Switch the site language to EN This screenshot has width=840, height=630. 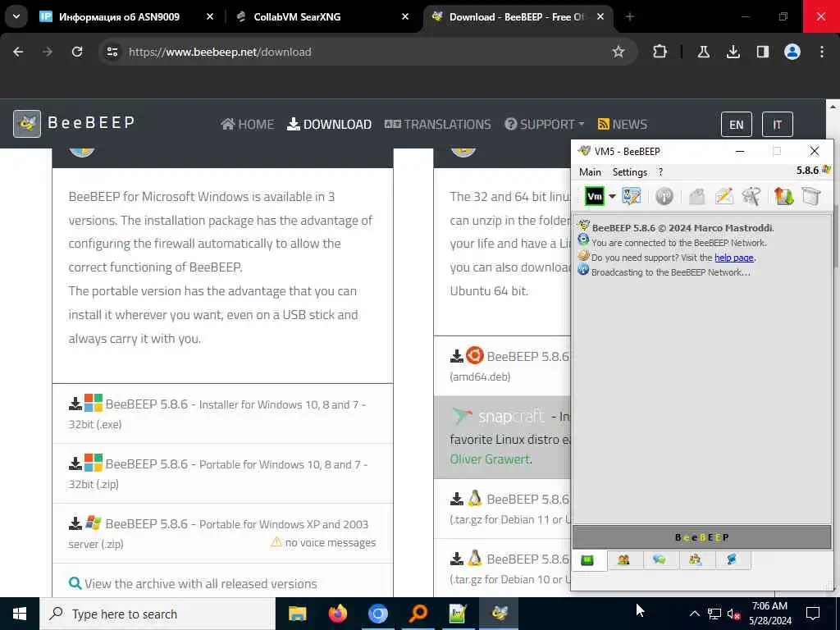pos(737,125)
